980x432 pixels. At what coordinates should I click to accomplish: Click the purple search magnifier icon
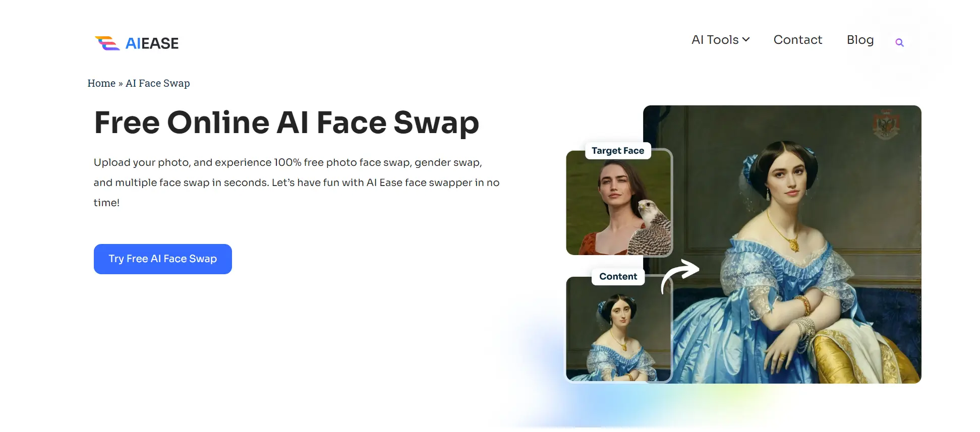pyautogui.click(x=899, y=43)
